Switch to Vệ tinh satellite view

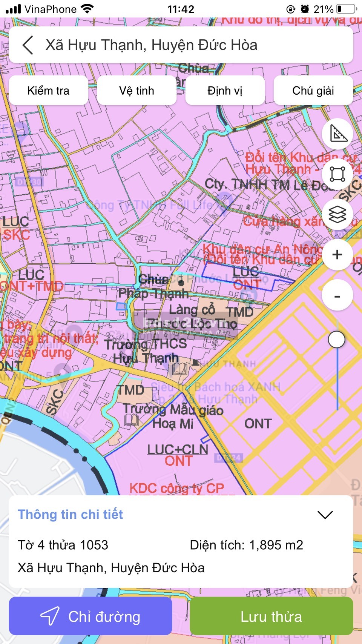(137, 91)
